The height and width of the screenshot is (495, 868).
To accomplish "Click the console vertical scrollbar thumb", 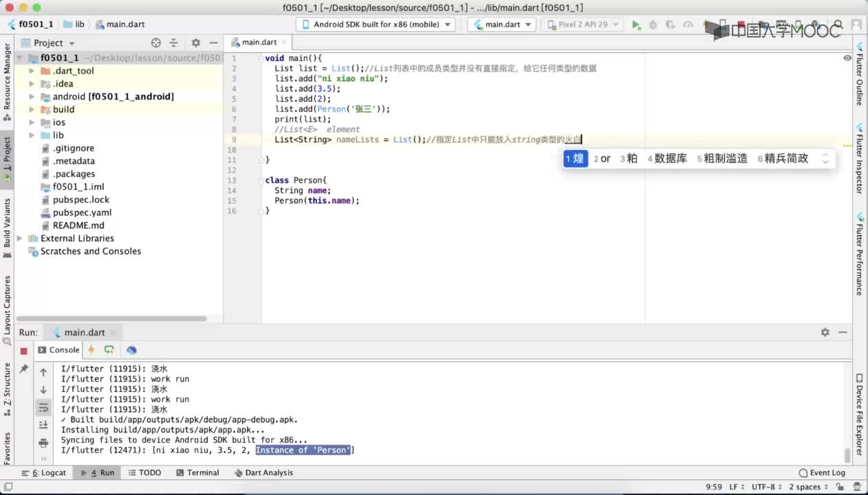I will tap(847, 455).
